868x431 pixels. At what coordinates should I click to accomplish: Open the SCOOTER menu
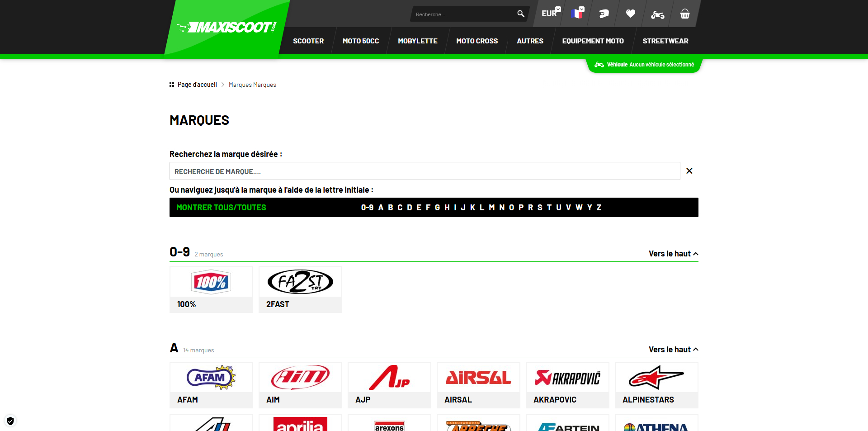pos(308,41)
